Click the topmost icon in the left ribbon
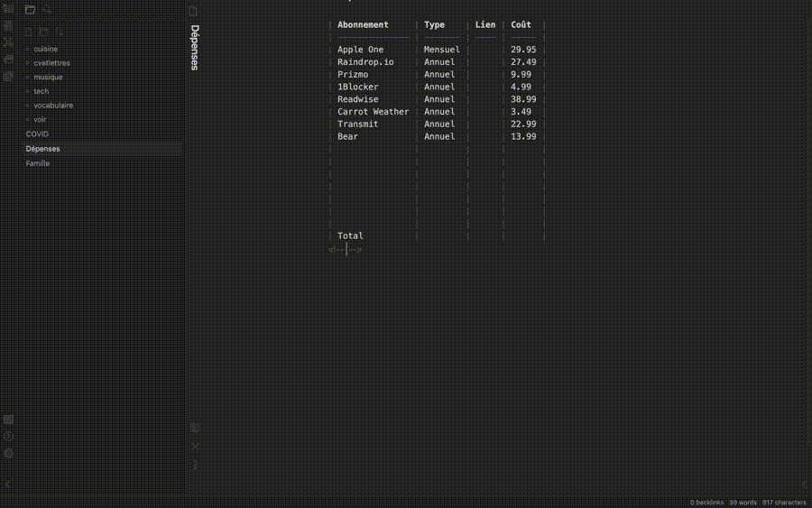This screenshot has width=812, height=508. point(8,9)
